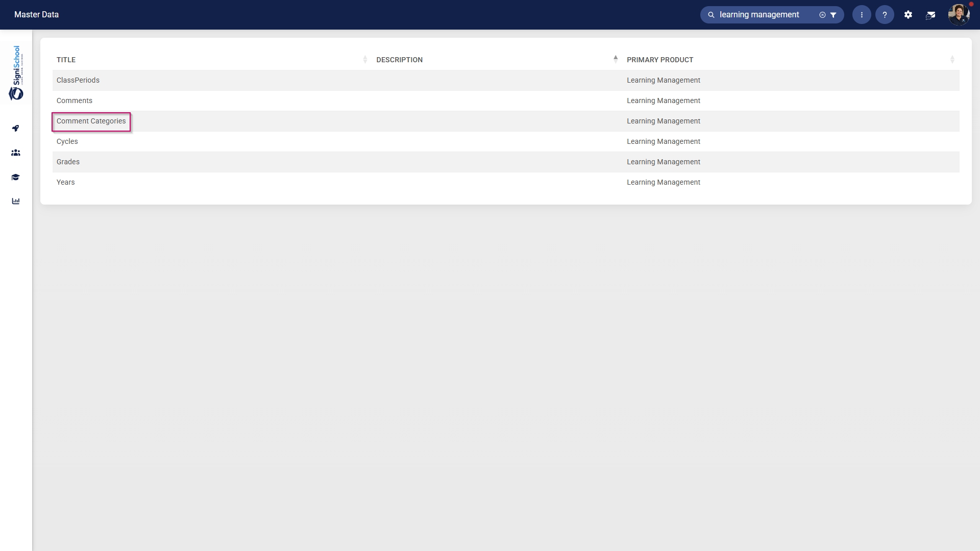980x551 pixels.
Task: Open the messages envelope icon
Action: click(x=930, y=15)
